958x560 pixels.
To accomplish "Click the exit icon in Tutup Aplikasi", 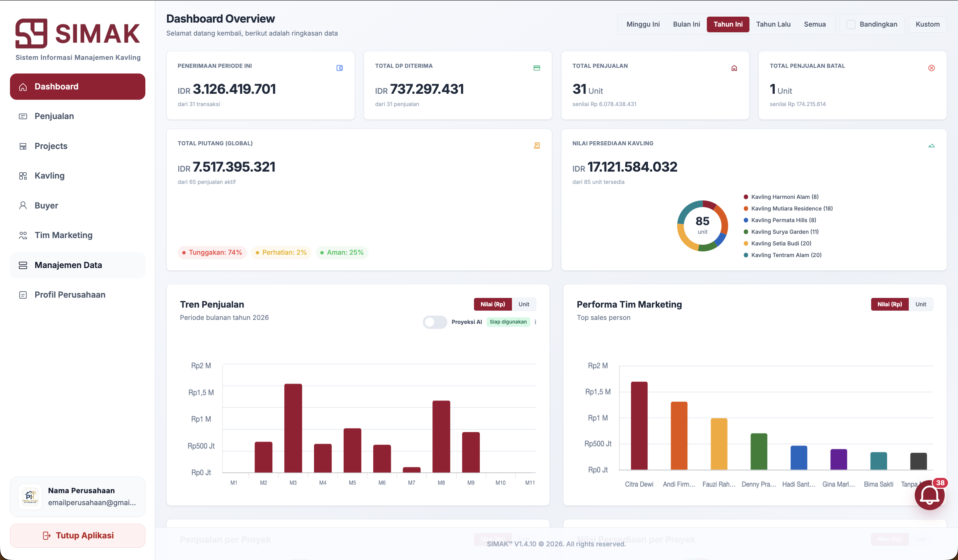I will 46,536.
